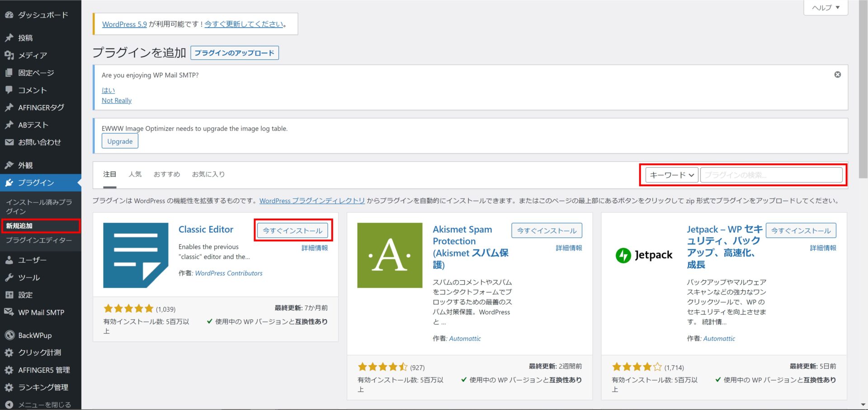
Task: Click Automattic author link under Jetpack
Action: pos(719,338)
